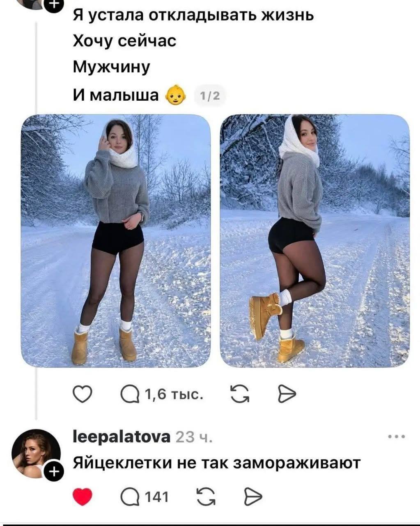Repost the main post with photos

pos(240,394)
